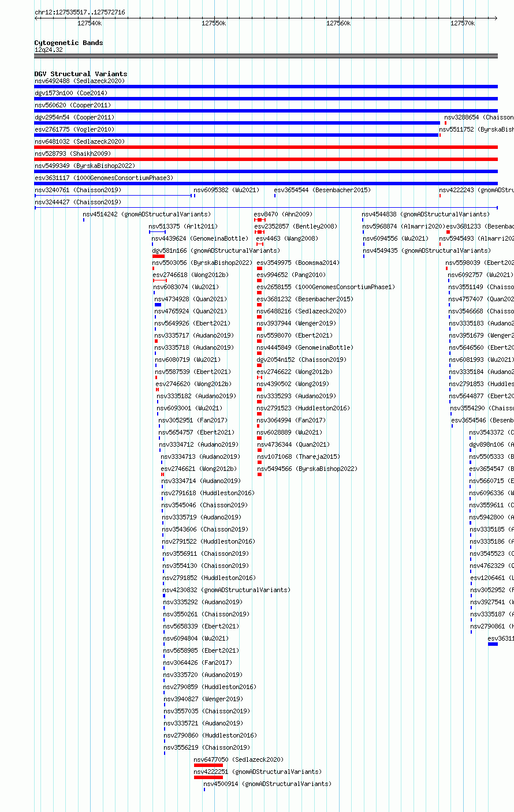514x812 pixels.
Task: Click the chr12:127535517..127572716 coordinate label
Action: point(79,12)
